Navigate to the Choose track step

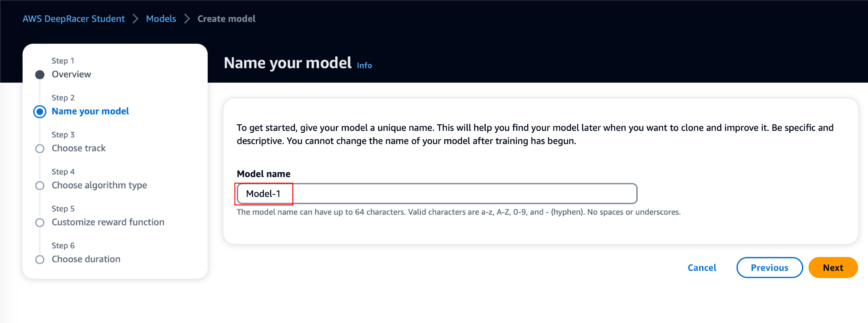pyautogui.click(x=78, y=148)
